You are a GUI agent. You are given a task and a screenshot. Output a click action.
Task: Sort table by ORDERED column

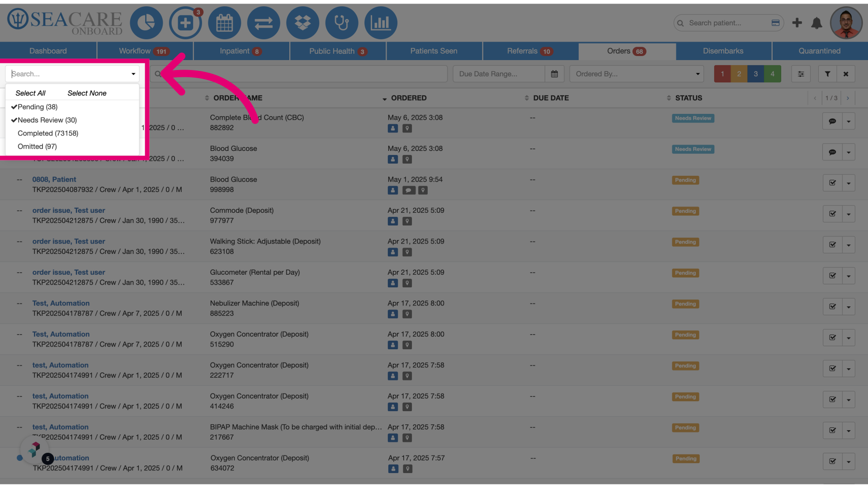[x=409, y=98]
